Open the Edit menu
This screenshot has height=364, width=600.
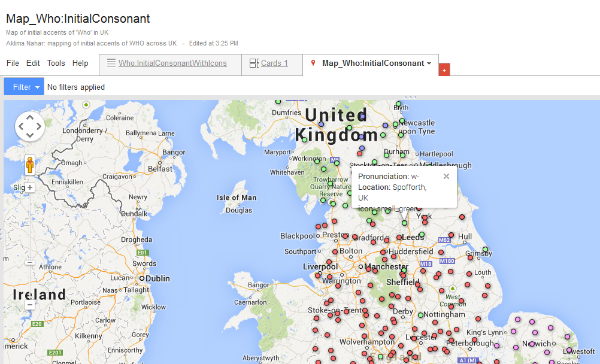33,63
